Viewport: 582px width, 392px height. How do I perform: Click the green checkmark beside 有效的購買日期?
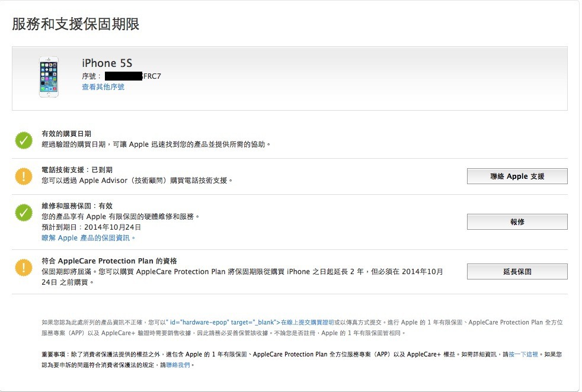pyautogui.click(x=23, y=140)
